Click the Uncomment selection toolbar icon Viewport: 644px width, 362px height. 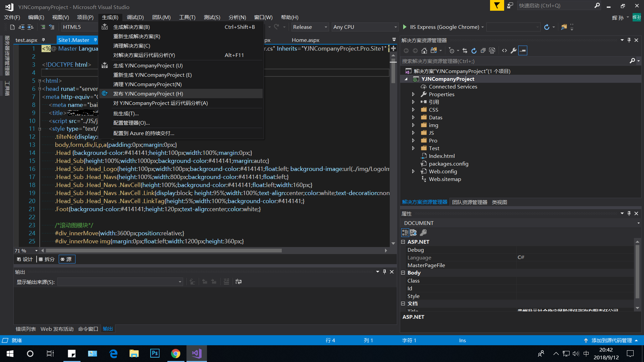[x=52, y=27]
